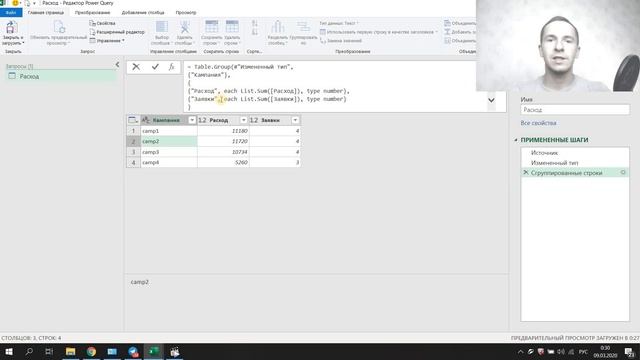This screenshot has width=640, height=360.
Task: Click Remove Rows (Удалить строки) icon
Action: tap(232, 27)
